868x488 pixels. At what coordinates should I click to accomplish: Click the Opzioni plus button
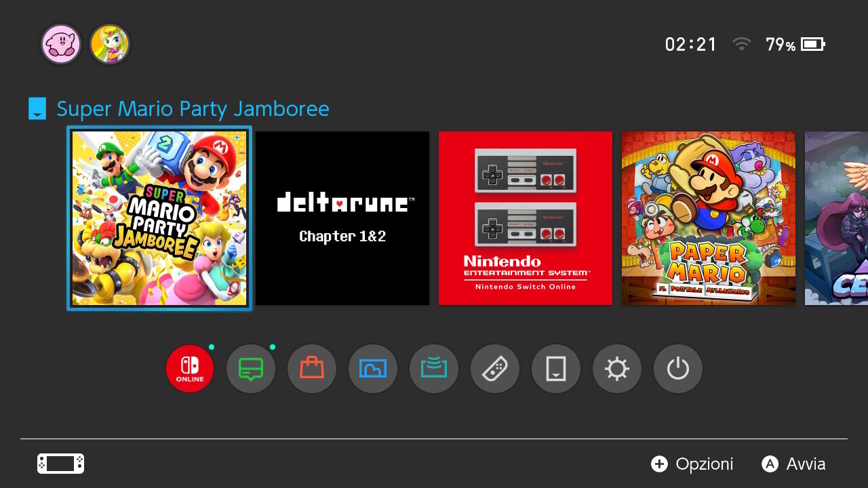point(692,464)
